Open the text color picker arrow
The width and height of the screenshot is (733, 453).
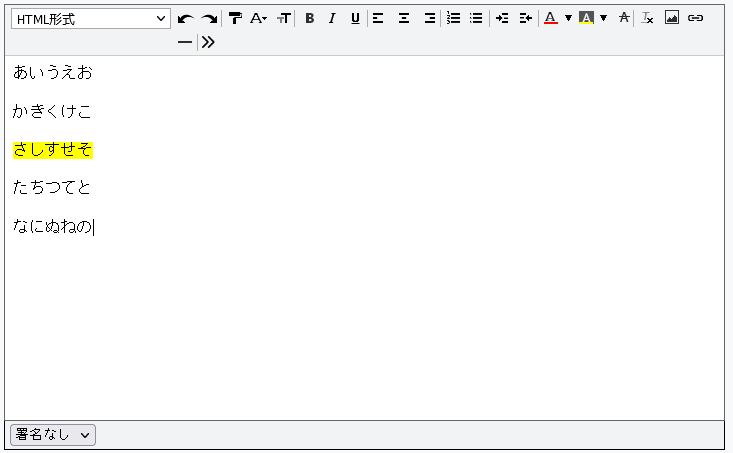pyautogui.click(x=568, y=18)
